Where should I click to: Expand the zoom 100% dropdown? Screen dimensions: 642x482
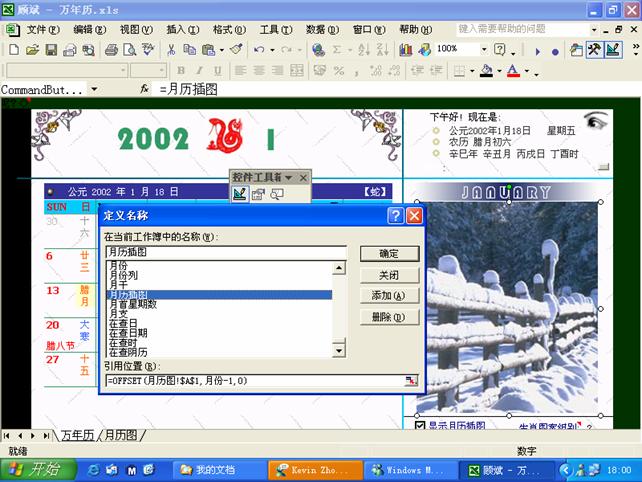[x=484, y=49]
